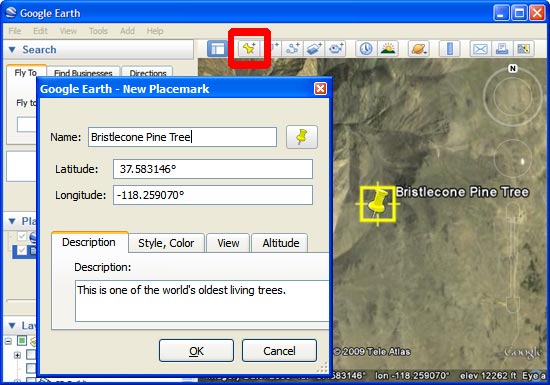Collapse the Layers panel triangle
The image size is (550, 385).
(12, 325)
